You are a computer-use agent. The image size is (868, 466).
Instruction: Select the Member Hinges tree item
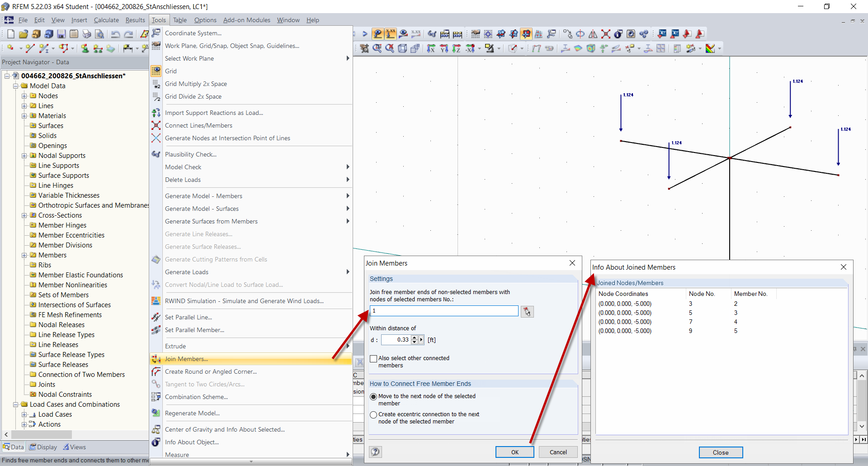[x=62, y=225]
